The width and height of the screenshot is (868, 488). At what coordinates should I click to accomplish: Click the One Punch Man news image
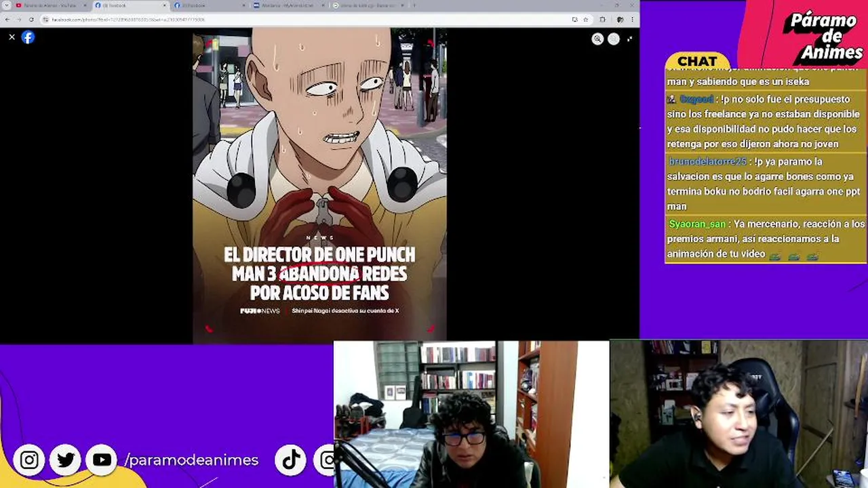pos(319,185)
